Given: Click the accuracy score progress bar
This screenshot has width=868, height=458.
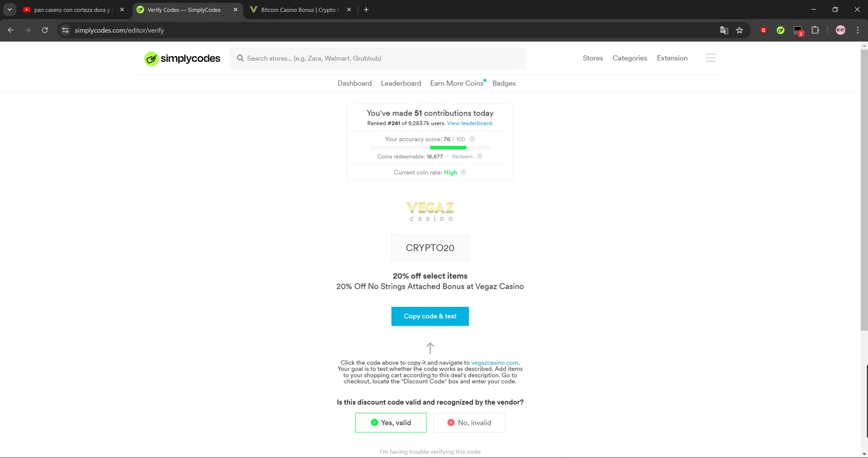Looking at the screenshot, I should (x=430, y=148).
